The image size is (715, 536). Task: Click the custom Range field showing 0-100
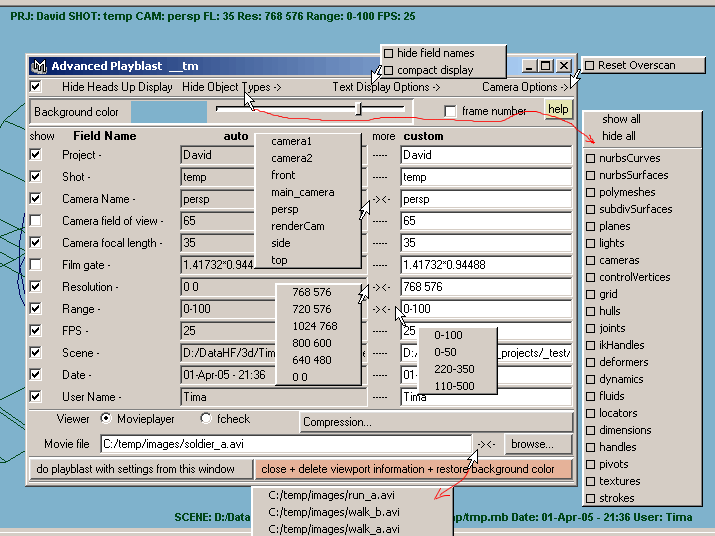point(486,309)
